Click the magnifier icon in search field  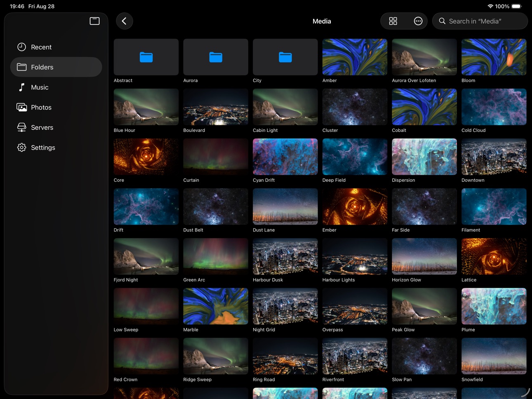pos(442,21)
